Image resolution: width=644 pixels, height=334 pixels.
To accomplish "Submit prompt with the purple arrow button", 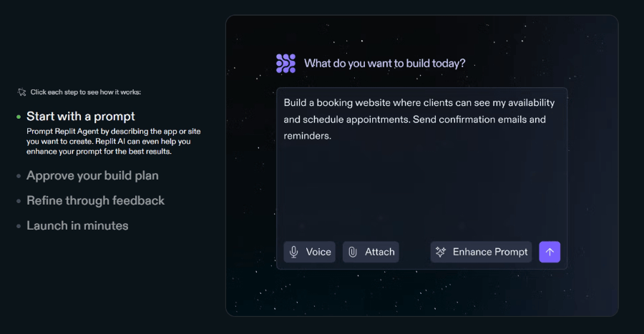I will click(x=550, y=252).
